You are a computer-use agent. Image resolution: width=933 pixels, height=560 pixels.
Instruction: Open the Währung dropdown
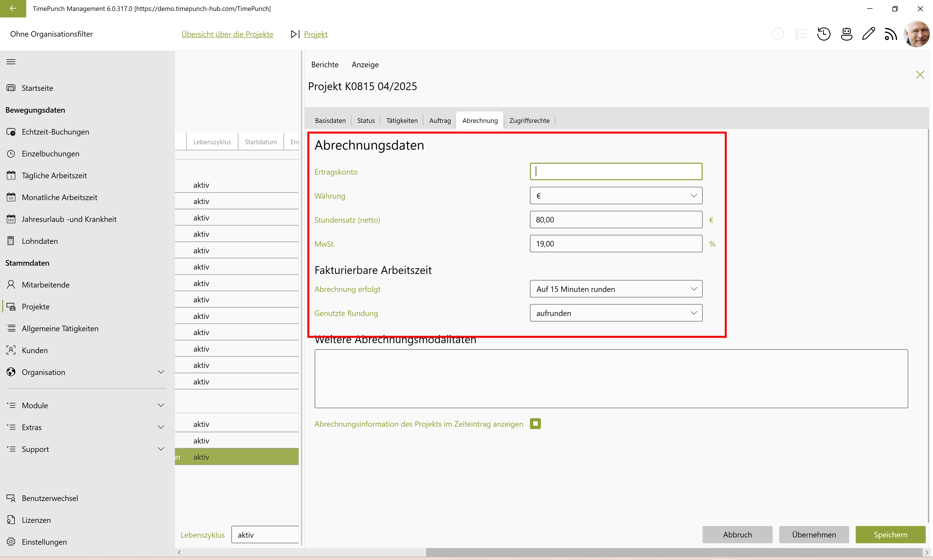(616, 195)
